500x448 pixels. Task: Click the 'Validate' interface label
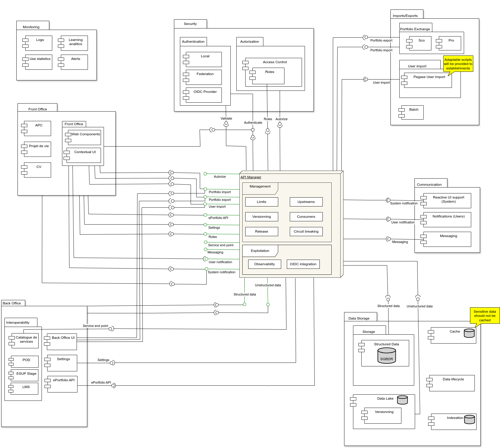226,118
